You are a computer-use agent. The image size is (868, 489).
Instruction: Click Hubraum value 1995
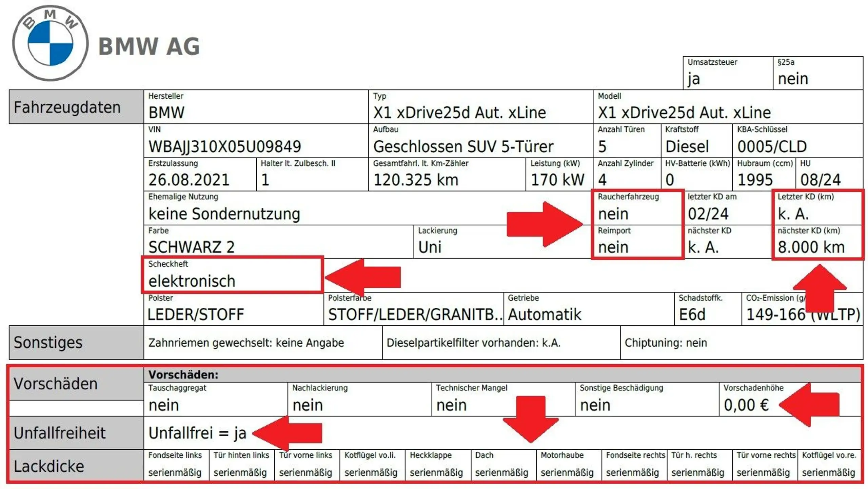pos(755,180)
